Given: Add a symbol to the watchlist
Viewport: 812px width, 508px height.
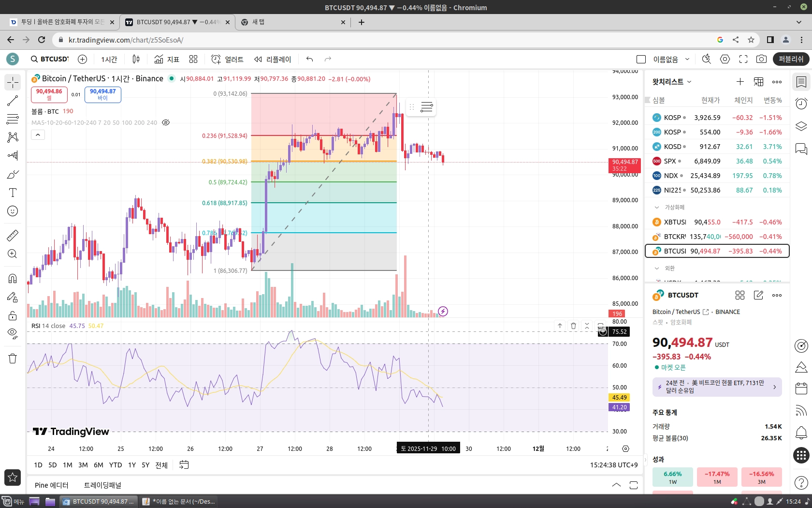Looking at the screenshot, I should (740, 82).
